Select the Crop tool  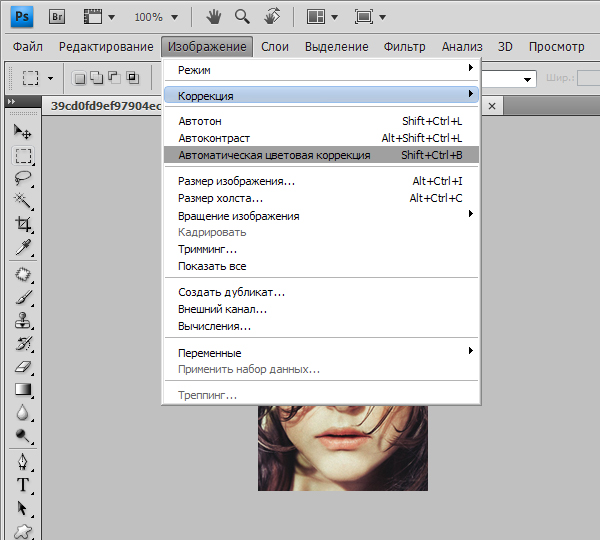23,224
